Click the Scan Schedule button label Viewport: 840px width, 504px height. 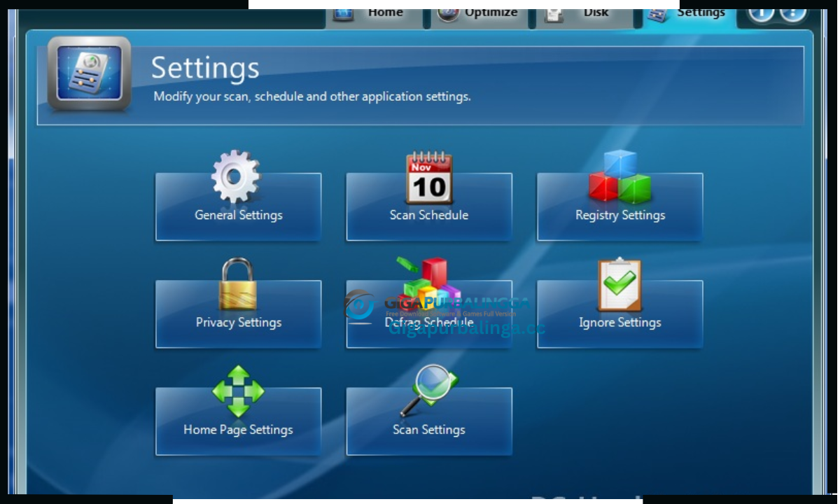[429, 215]
